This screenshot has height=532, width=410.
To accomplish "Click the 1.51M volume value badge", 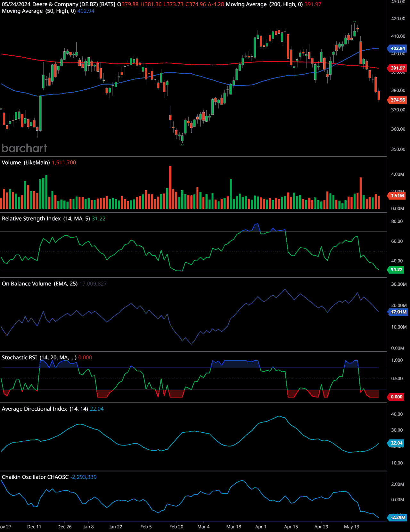I will click(x=397, y=195).
